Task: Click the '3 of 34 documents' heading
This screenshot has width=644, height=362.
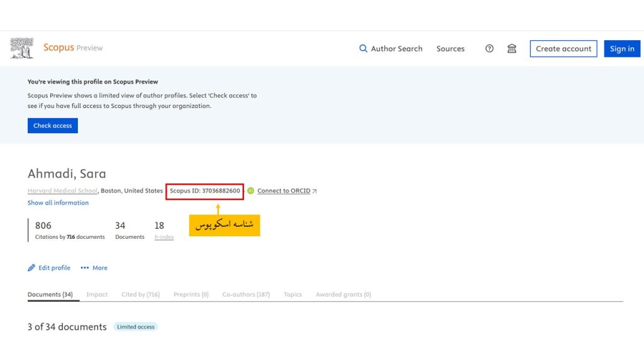Action: pyautogui.click(x=67, y=327)
